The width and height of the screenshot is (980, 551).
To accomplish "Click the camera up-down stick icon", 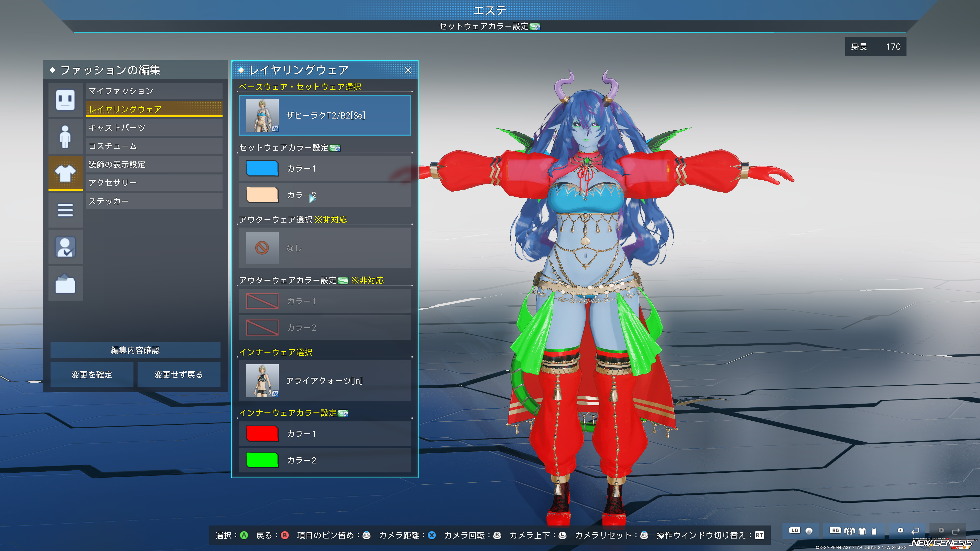I will point(562,535).
